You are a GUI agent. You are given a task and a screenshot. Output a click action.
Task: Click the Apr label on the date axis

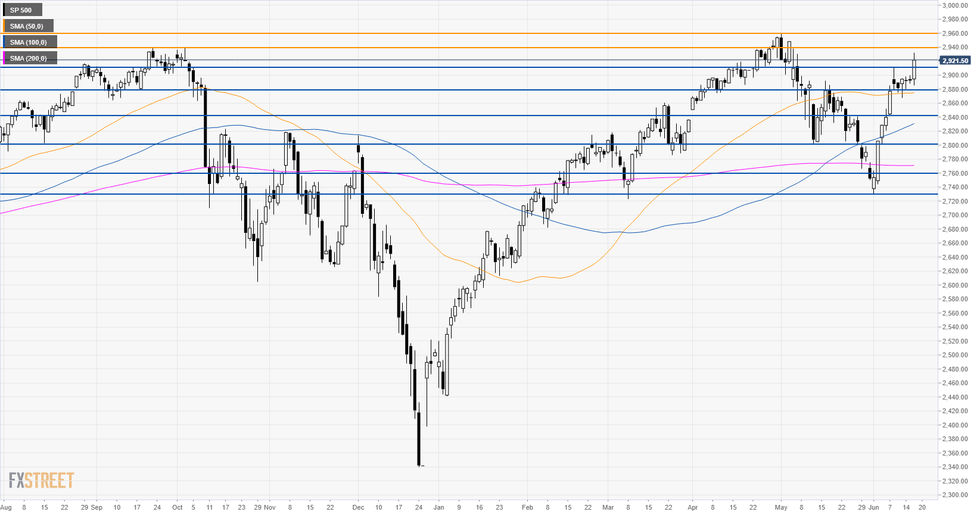pyautogui.click(x=692, y=507)
